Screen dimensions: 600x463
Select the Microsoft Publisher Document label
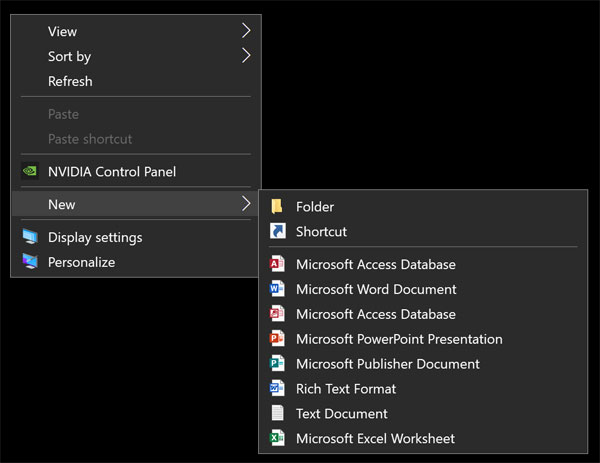coord(388,364)
